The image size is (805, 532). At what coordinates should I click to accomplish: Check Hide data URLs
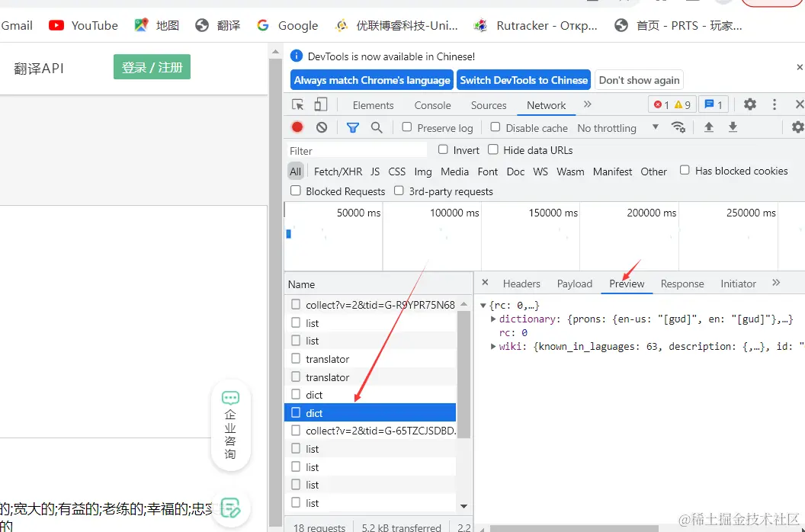[x=493, y=149]
